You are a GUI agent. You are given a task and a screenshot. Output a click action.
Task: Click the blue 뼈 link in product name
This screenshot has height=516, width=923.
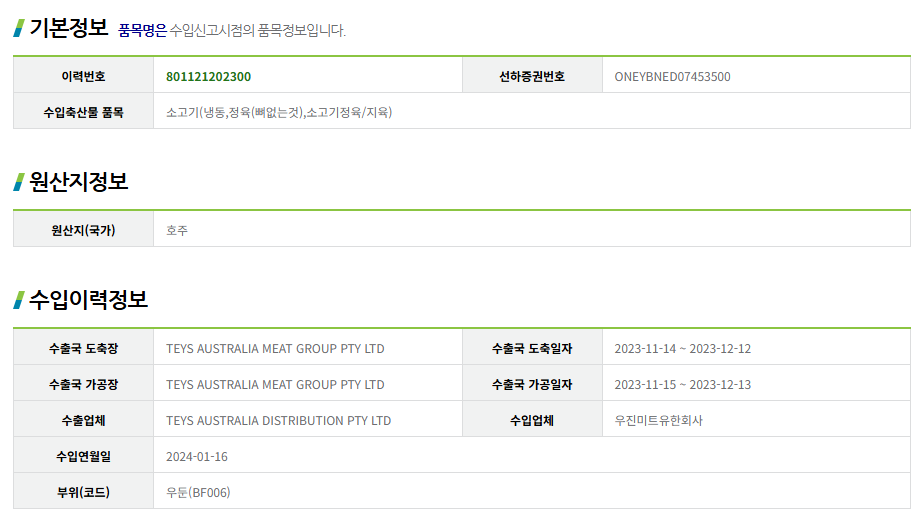(x=260, y=112)
